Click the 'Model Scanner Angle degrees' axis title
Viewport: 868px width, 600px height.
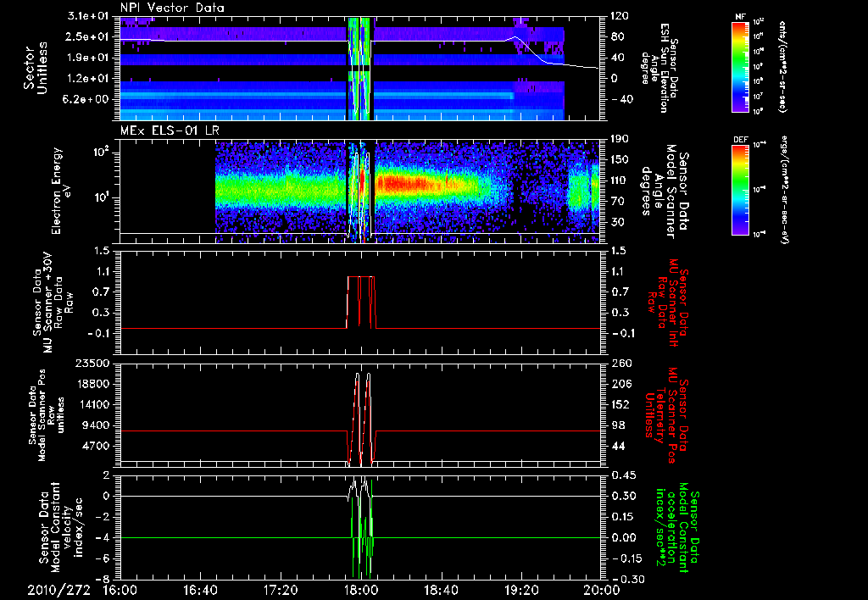click(x=665, y=191)
